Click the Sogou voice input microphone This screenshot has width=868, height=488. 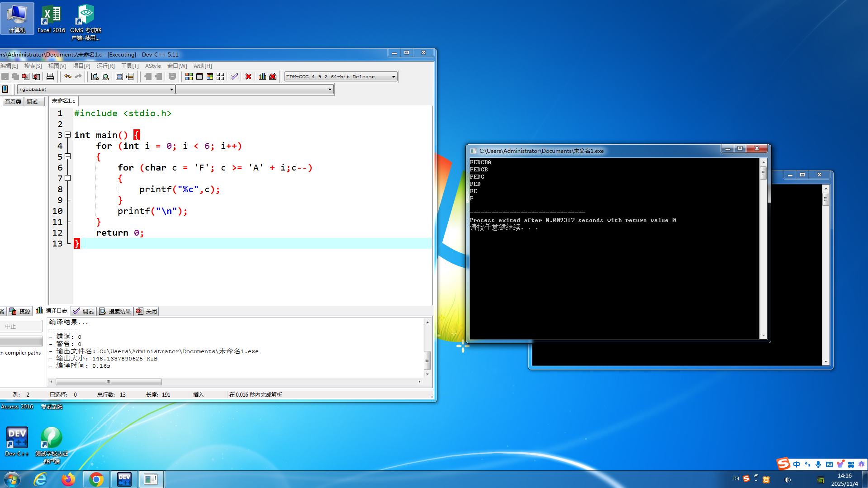coord(818,464)
